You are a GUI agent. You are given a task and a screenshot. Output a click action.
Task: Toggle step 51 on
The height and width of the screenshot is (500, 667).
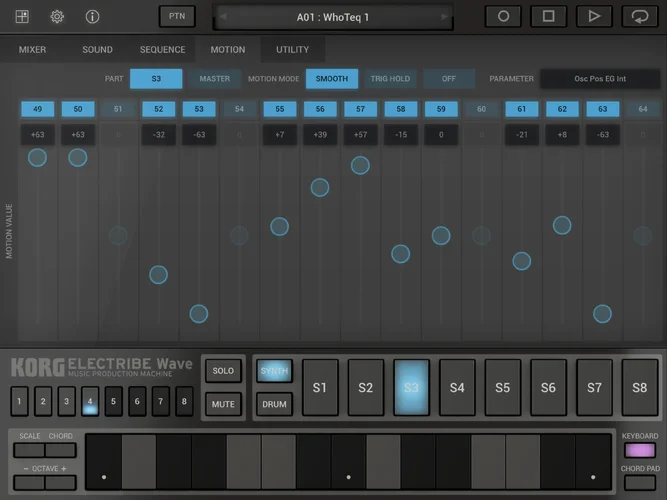coord(118,109)
